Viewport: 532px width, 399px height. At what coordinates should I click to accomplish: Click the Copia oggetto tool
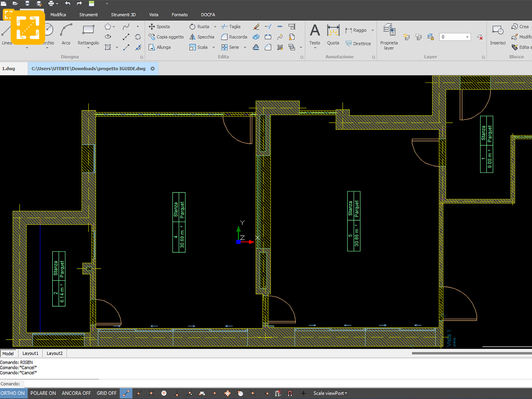166,37
